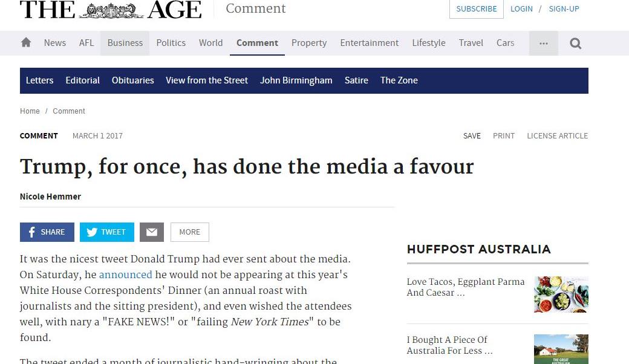Click the tacos article thumbnail image
Viewport: 629px width, 364px height.
point(561,294)
